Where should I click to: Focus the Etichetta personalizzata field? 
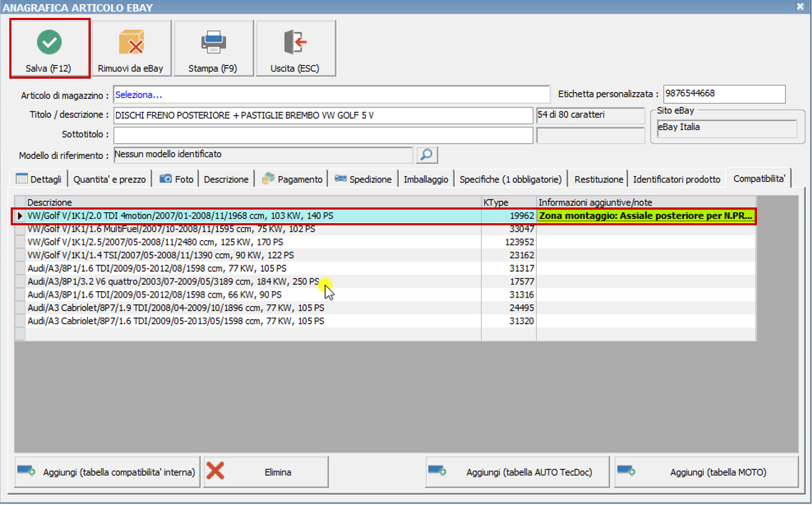pos(724,94)
